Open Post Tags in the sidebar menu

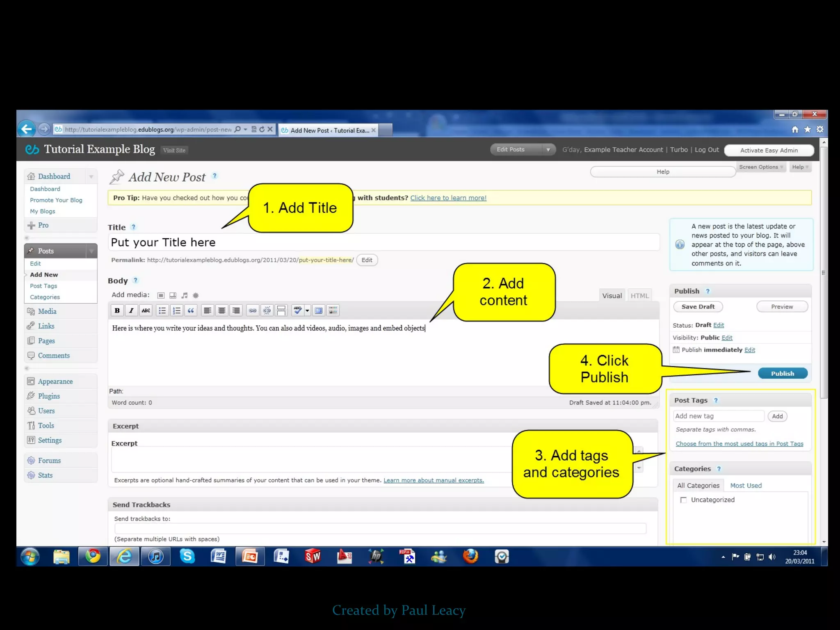43,286
